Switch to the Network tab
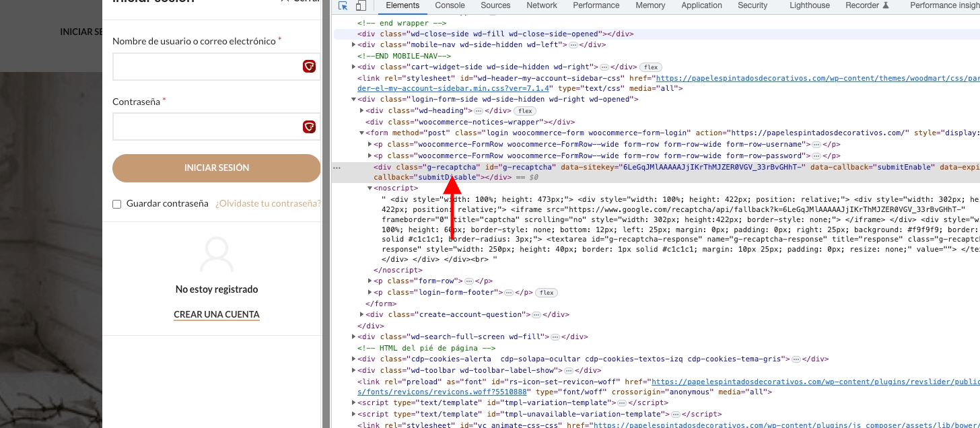This screenshot has height=428, width=980. pyautogui.click(x=542, y=6)
